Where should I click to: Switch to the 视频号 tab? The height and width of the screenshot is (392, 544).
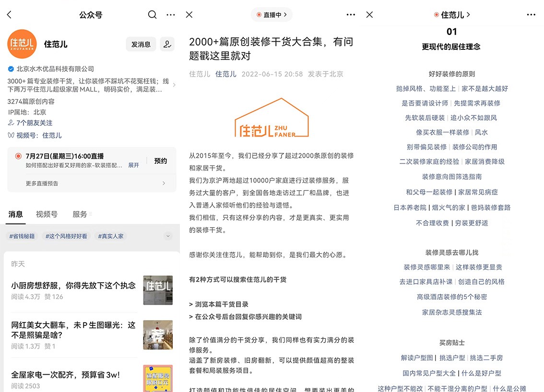click(46, 214)
